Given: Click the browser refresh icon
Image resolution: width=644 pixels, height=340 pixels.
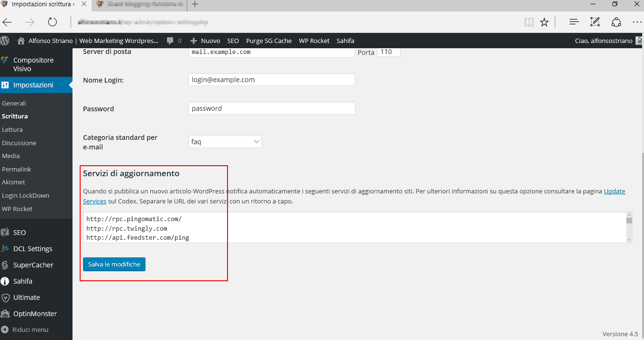Looking at the screenshot, I should 52,22.
